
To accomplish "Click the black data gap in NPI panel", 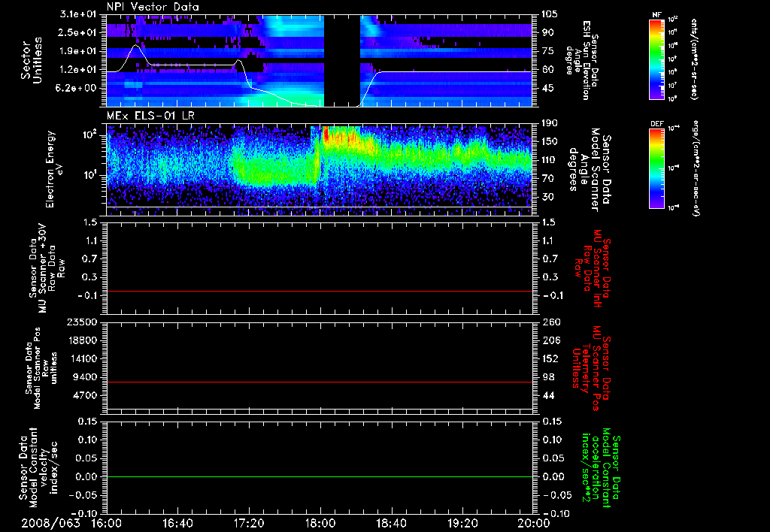I will pyautogui.click(x=342, y=61).
